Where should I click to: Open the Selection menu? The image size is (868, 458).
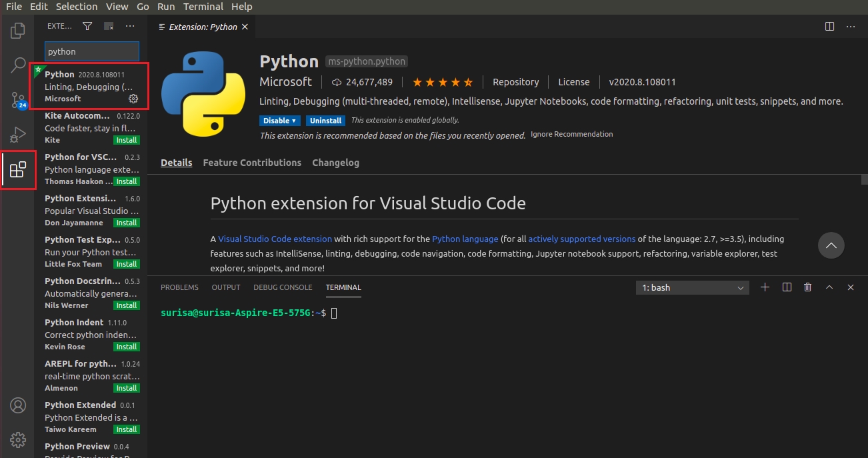pos(77,7)
